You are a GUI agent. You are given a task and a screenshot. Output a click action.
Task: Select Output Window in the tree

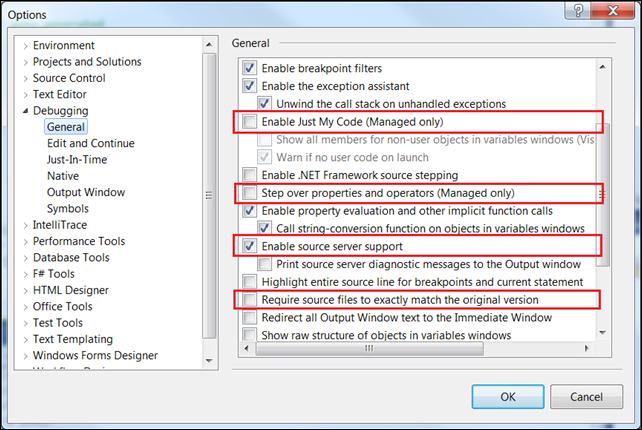pyautogui.click(x=85, y=192)
